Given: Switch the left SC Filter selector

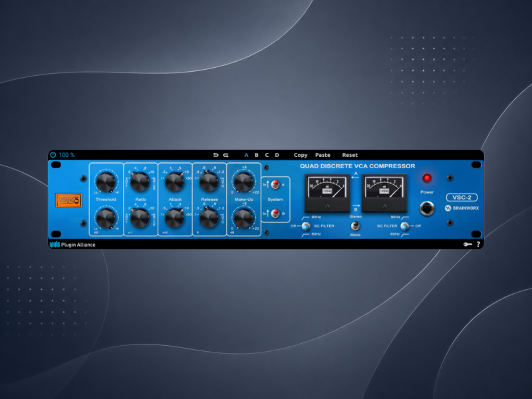Looking at the screenshot, I should click(306, 226).
